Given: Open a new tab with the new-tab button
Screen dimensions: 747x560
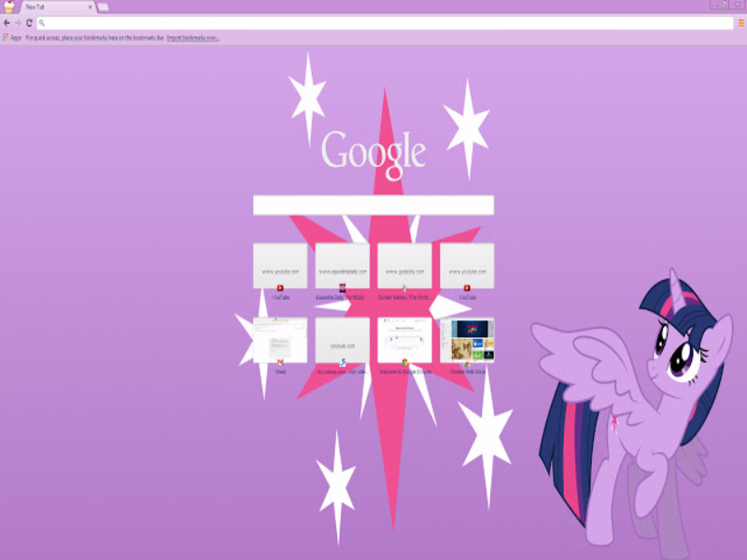Looking at the screenshot, I should click(x=103, y=7).
